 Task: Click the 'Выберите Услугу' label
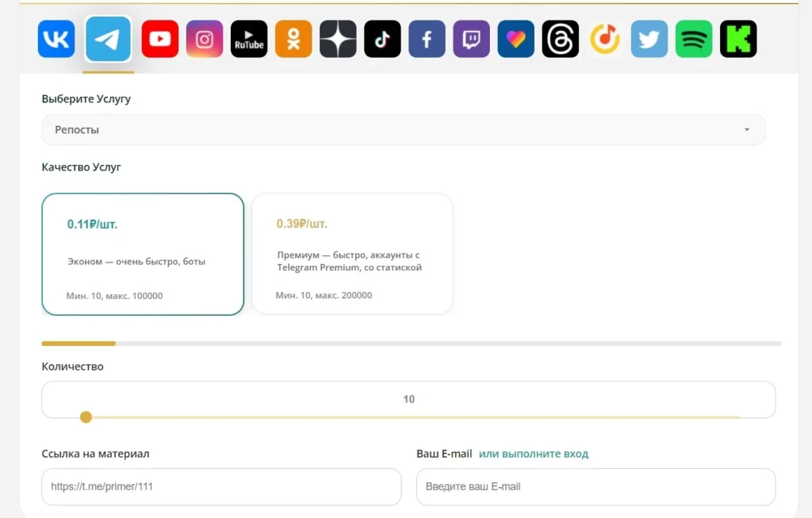click(x=86, y=99)
